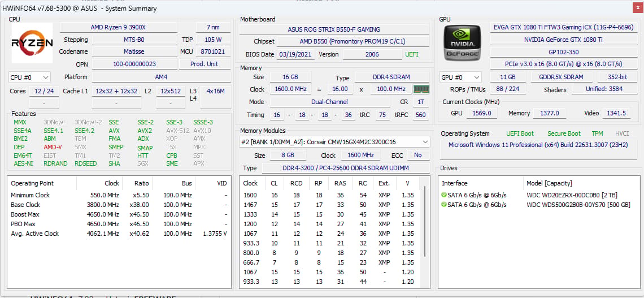This screenshot has height=298, width=644.
Task: Click the EVGA GTX 1080 Ti FTW3 field
Action: click(x=564, y=28)
